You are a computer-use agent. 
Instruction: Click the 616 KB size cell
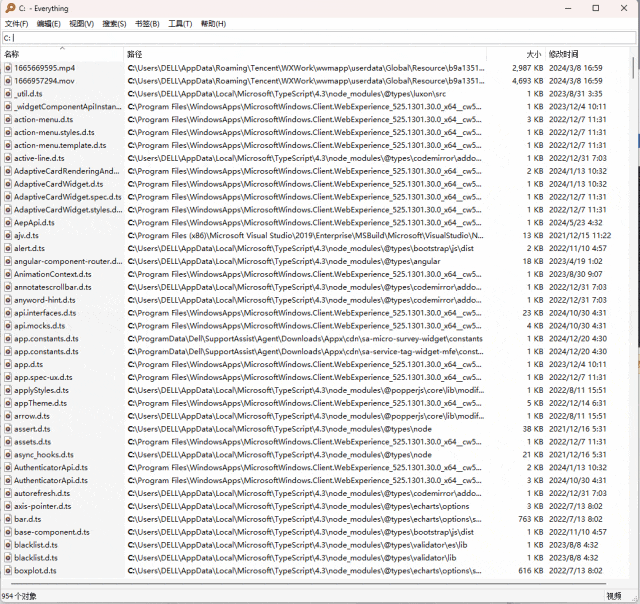click(531, 571)
